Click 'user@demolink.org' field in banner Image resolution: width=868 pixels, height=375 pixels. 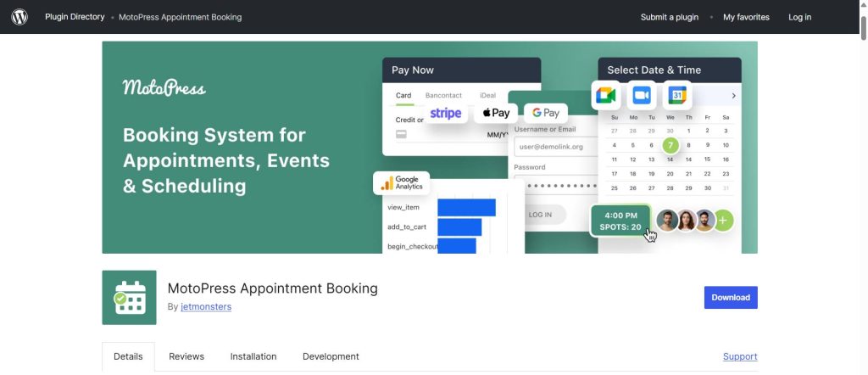tap(556, 147)
